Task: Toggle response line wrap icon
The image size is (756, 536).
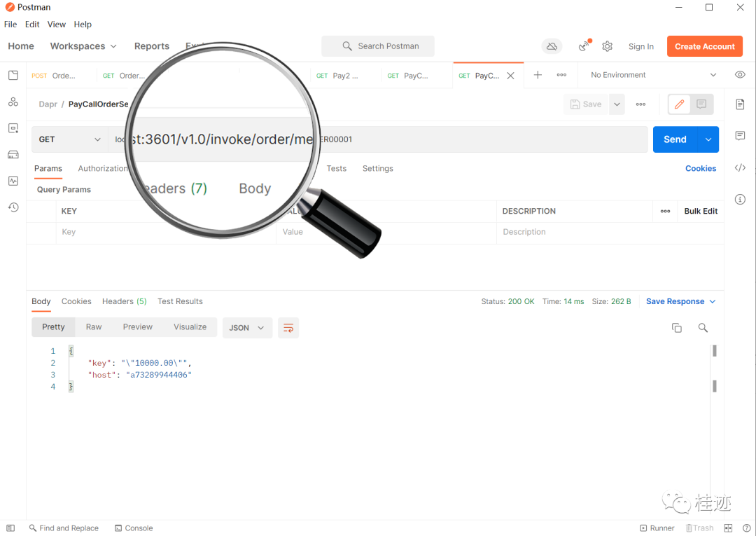Action: click(288, 328)
